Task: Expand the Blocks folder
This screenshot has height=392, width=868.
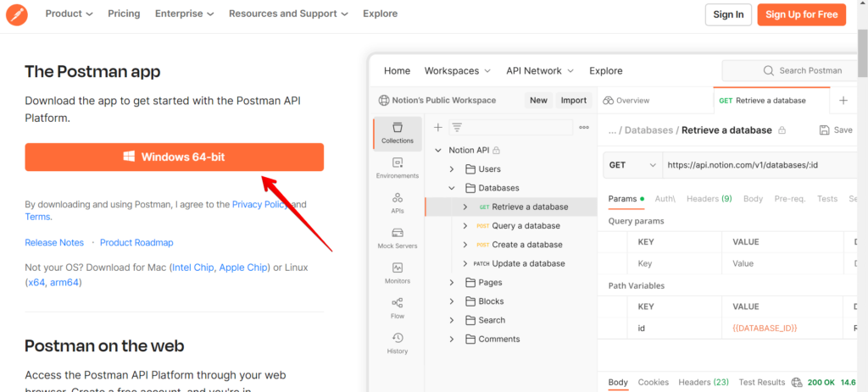Action: click(x=452, y=301)
